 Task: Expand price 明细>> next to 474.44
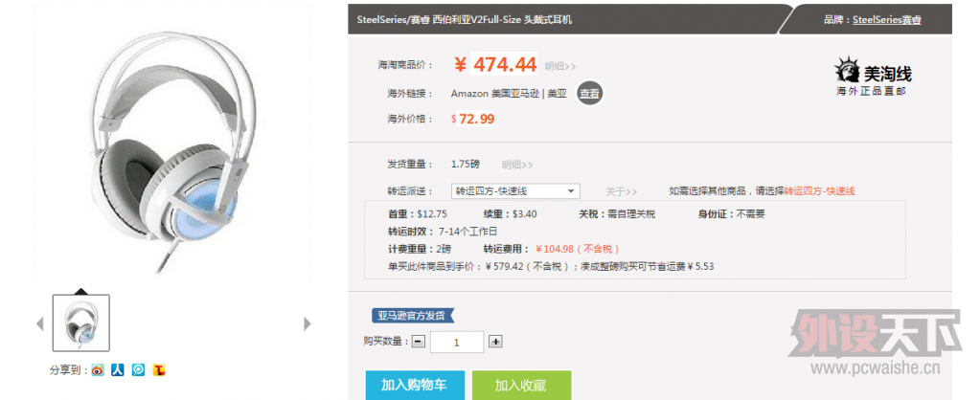coord(560,66)
